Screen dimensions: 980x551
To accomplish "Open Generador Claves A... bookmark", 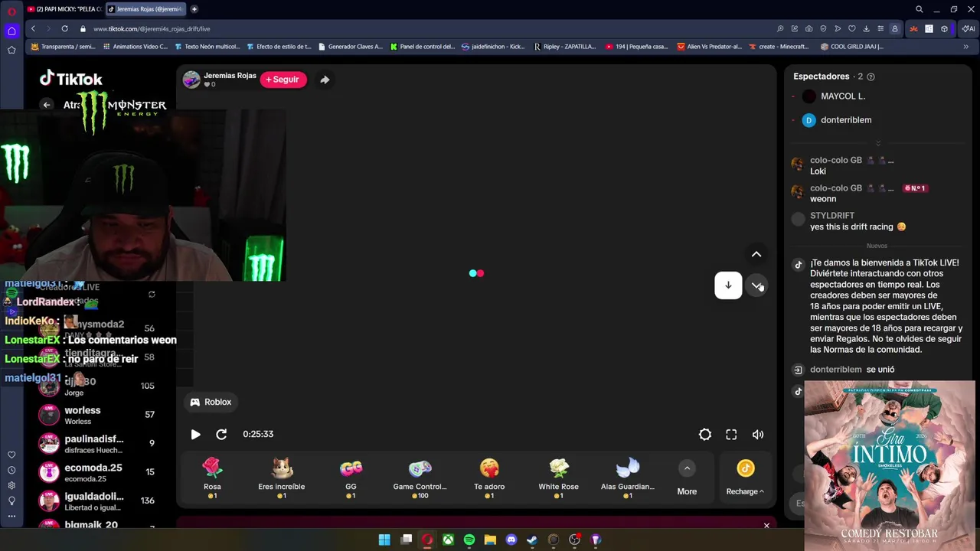I will click(x=350, y=47).
